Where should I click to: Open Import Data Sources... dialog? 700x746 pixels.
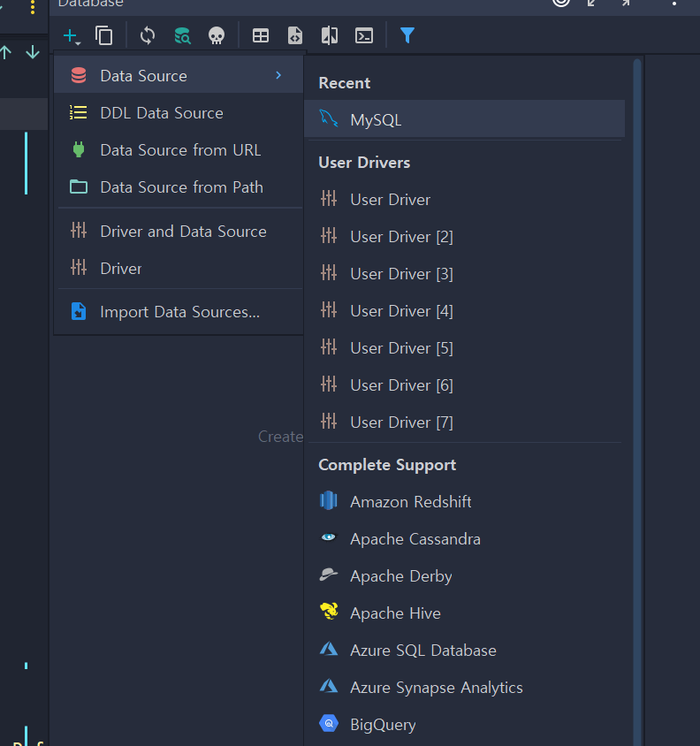point(179,312)
